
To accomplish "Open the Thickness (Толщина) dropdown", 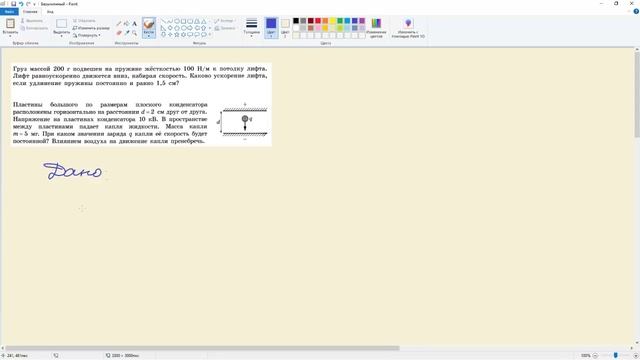I will [x=252, y=28].
